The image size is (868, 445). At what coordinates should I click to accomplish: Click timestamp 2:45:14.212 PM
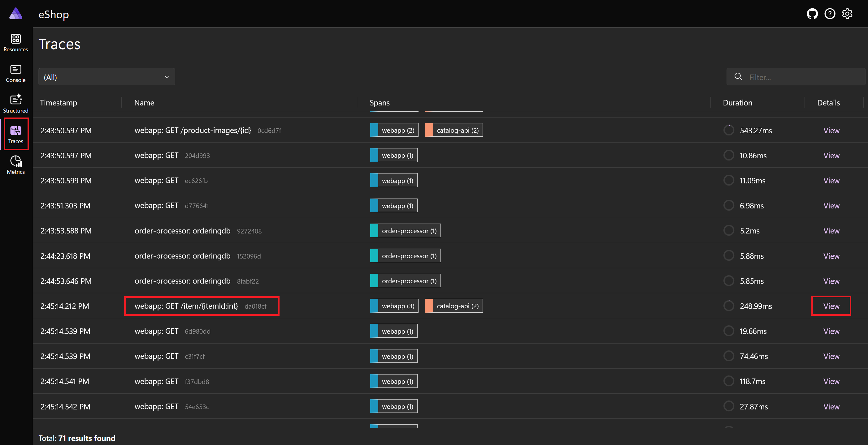[65, 306]
